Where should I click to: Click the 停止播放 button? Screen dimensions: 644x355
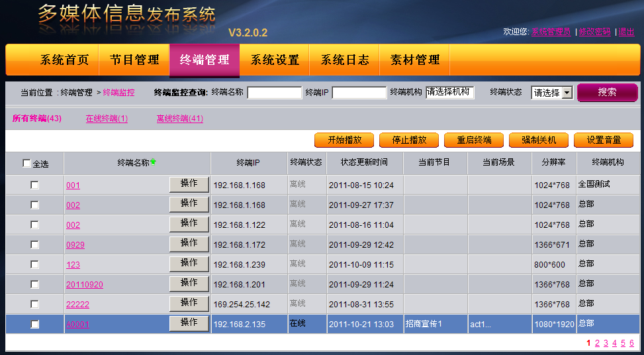coord(409,140)
